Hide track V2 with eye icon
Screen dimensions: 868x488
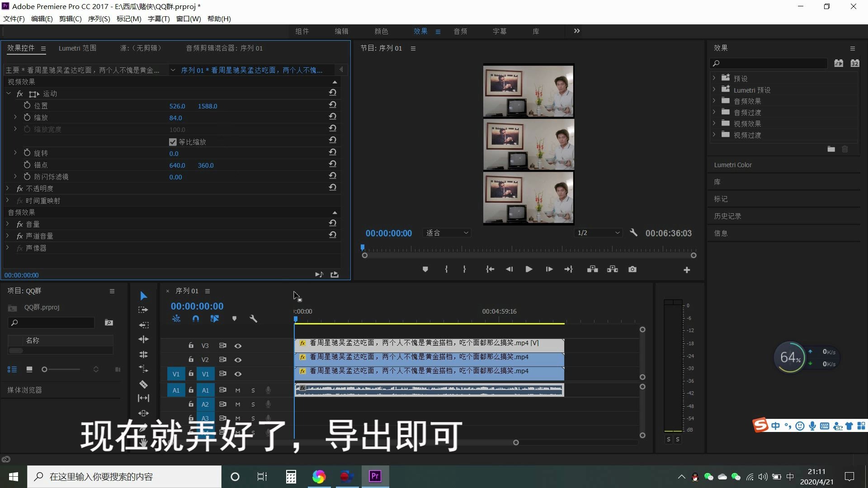pos(238,360)
